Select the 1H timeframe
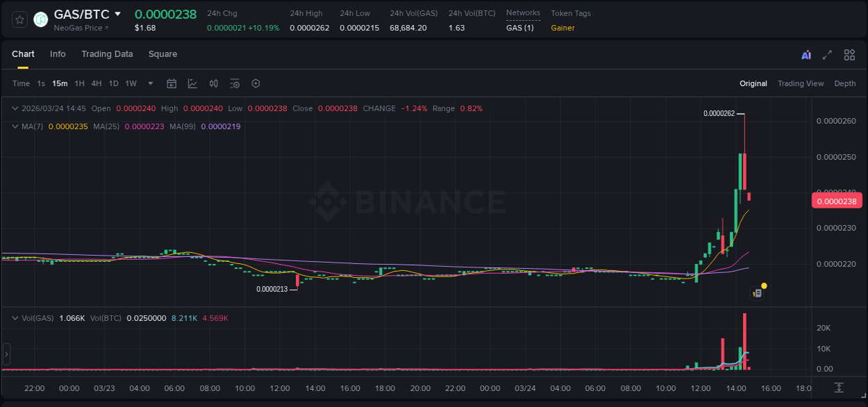Screen dimensions: 868x407 point(79,83)
